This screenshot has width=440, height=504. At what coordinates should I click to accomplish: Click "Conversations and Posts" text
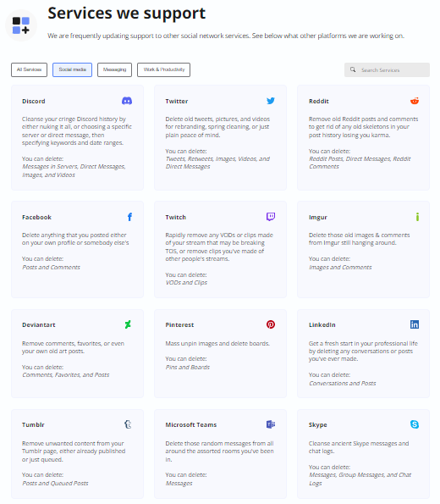pyautogui.click(x=343, y=383)
